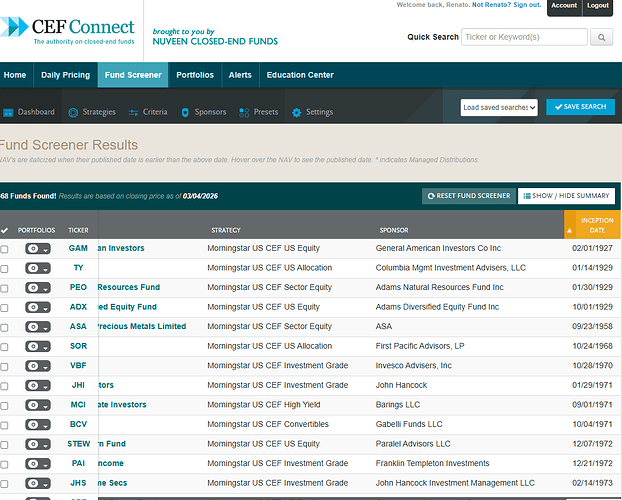Screen dimensions: 622x500
Task: Sort by the Inception Date column header
Action: [597, 225]
